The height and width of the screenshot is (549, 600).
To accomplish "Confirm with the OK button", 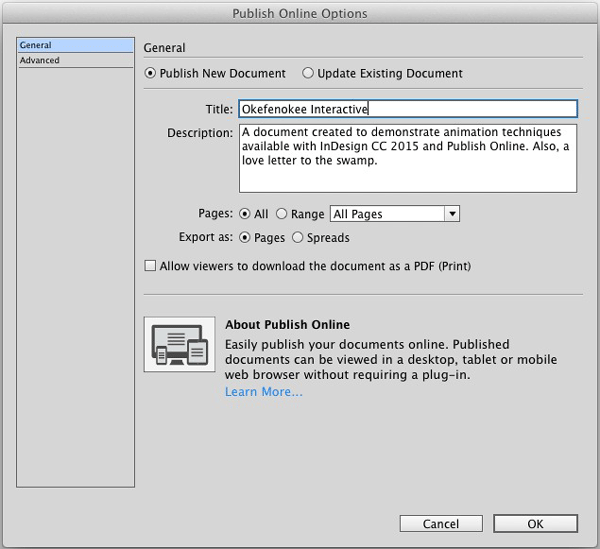I will point(535,524).
